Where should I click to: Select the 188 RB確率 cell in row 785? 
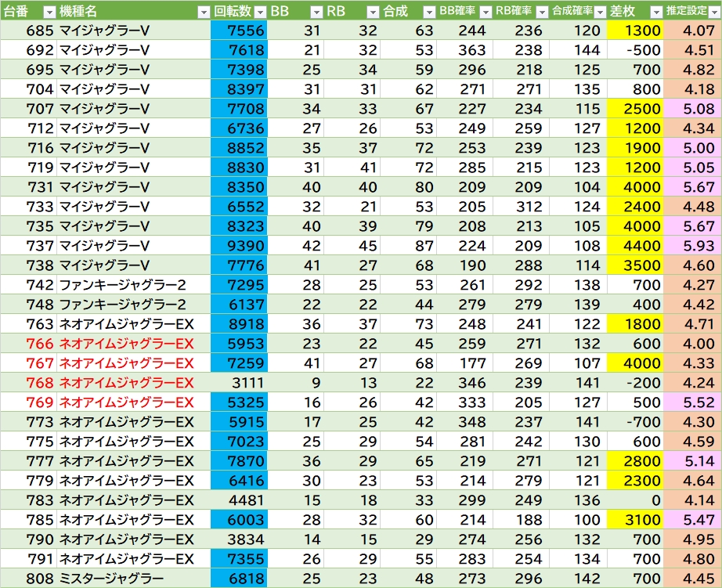point(521,519)
